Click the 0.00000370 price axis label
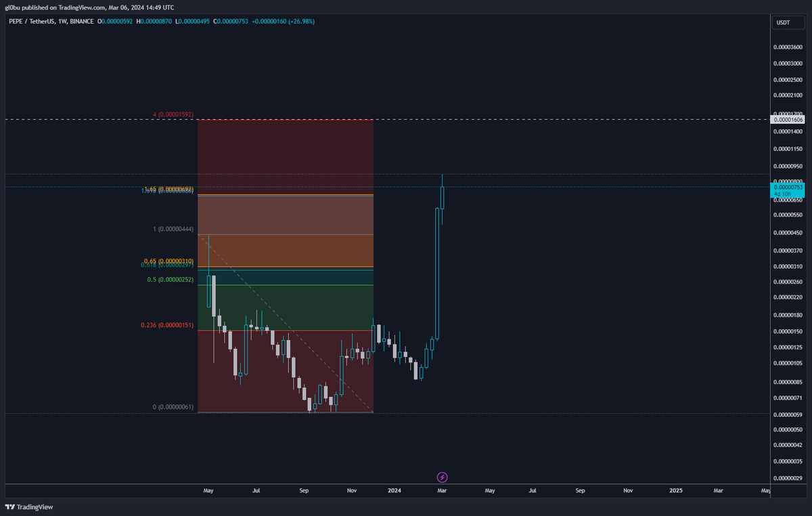This screenshot has height=516, width=812. 788,251
